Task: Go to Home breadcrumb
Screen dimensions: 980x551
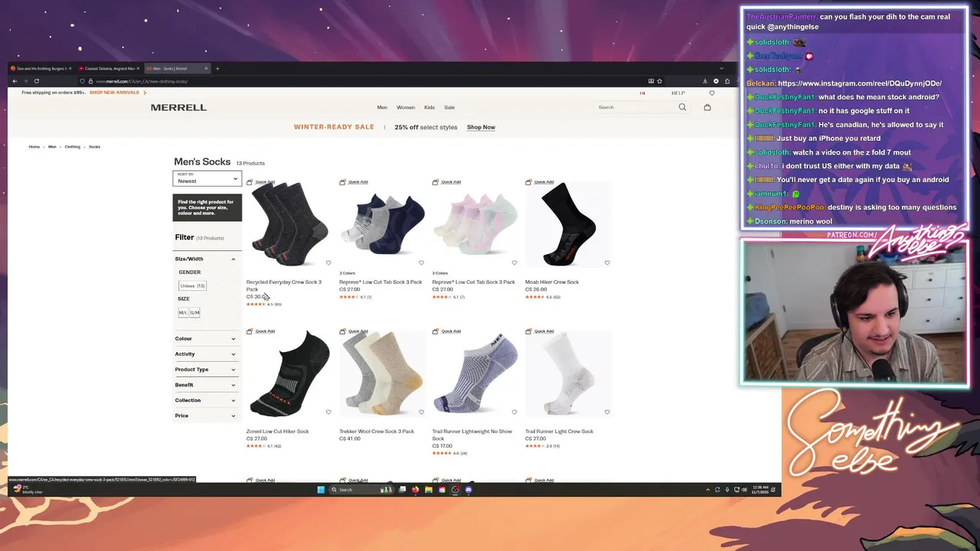Action: point(34,147)
